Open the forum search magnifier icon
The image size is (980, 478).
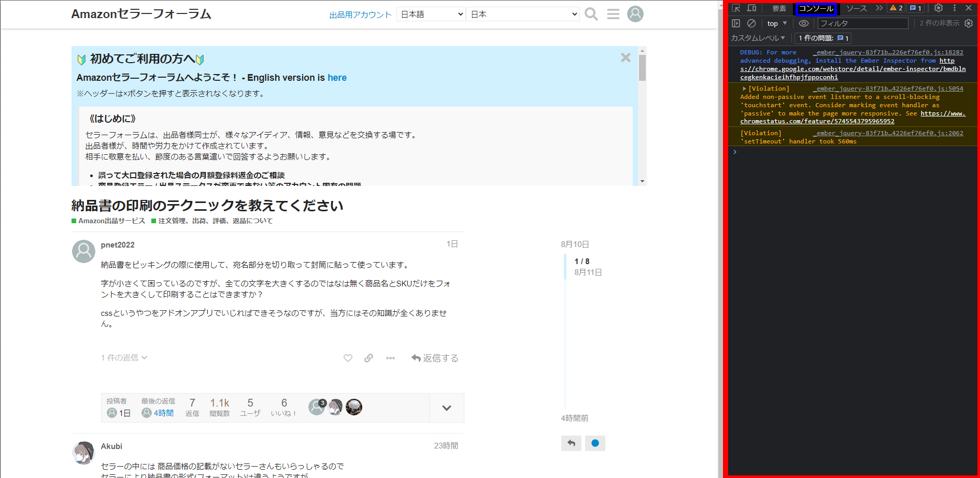[591, 14]
